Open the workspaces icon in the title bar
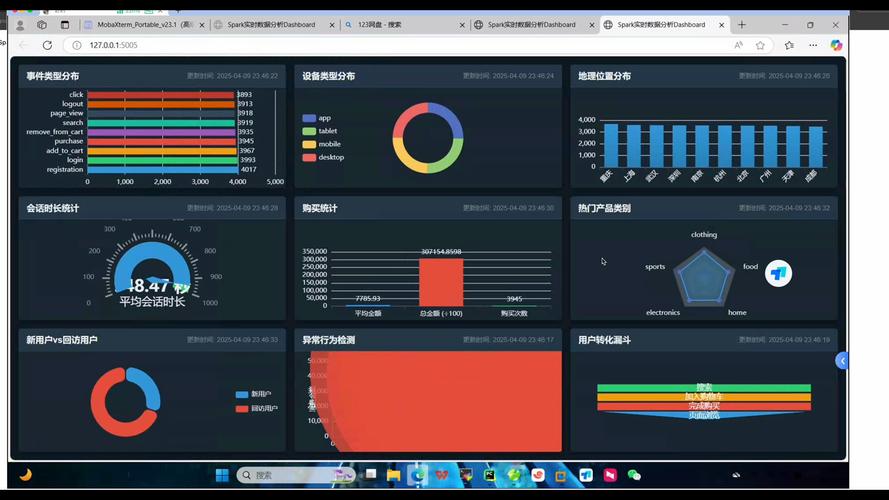The image size is (889, 500). 42,25
